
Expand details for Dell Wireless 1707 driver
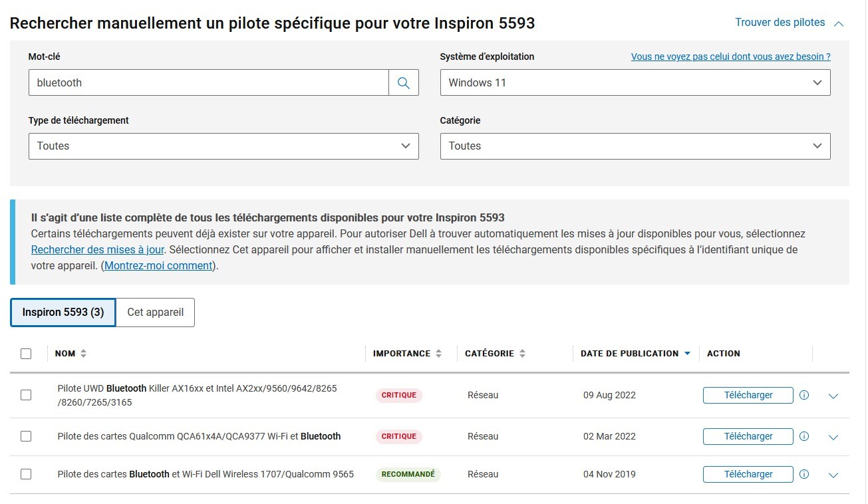point(833,475)
